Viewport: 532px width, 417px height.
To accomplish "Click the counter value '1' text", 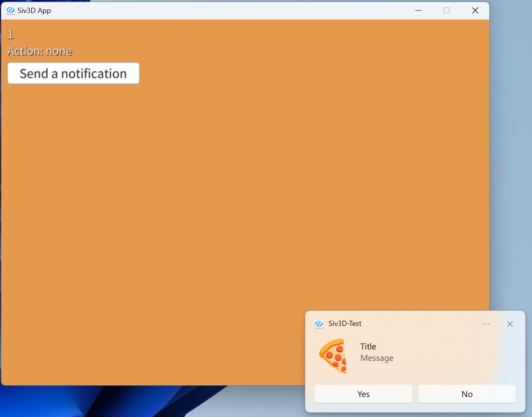I will click(11, 35).
